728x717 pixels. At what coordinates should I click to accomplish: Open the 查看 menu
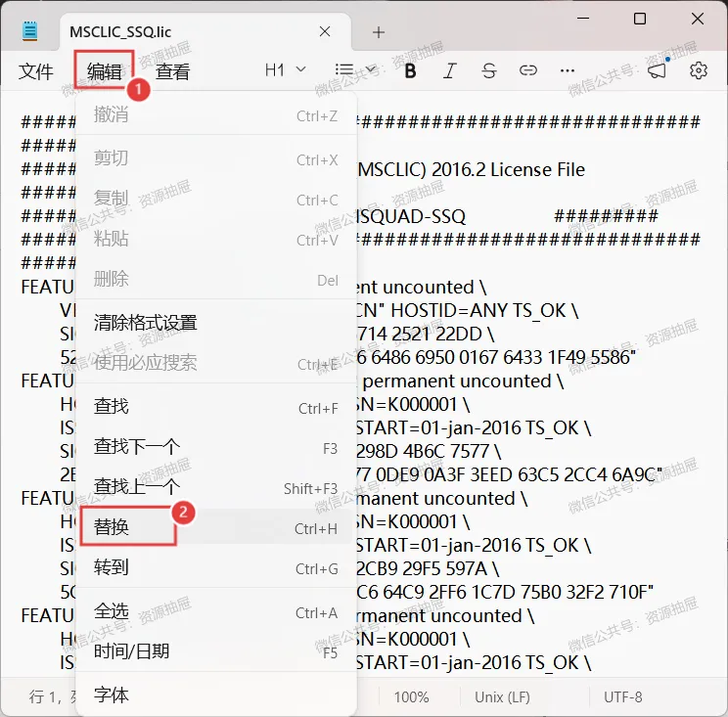[173, 71]
